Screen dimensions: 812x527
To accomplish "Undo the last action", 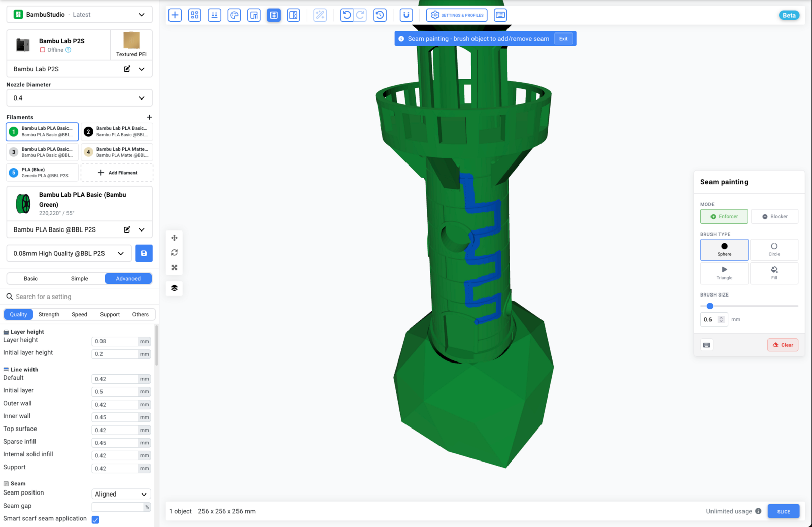I will [347, 15].
